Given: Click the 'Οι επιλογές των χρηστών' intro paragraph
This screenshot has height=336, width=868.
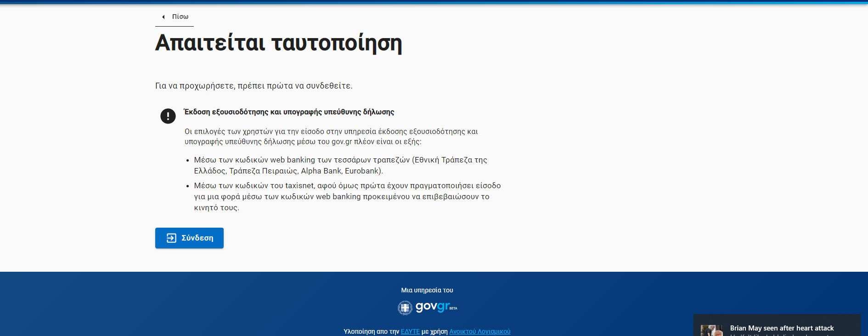Looking at the screenshot, I should tap(331, 137).
